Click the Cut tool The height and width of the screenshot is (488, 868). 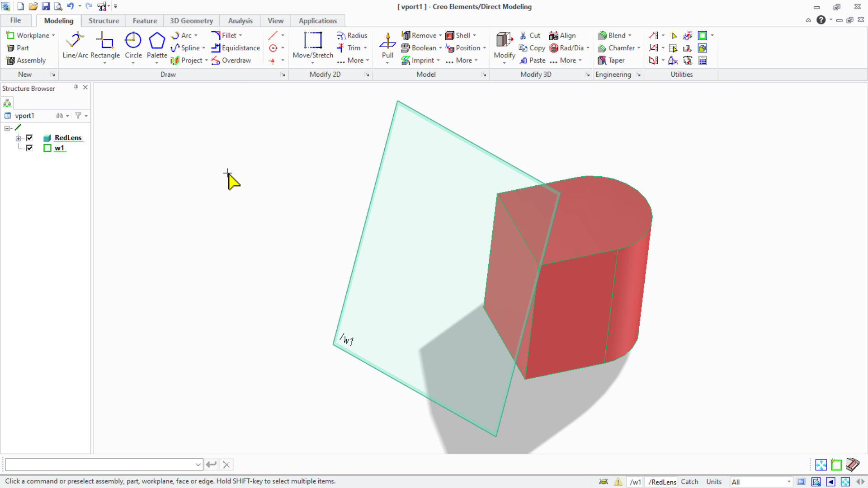pos(530,35)
